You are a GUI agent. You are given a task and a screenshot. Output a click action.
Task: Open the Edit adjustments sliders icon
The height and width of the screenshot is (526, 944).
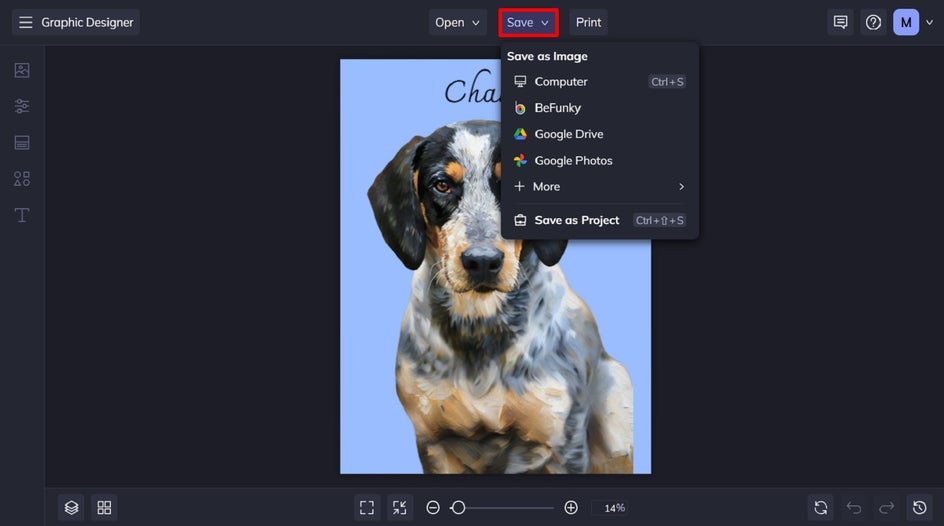22,106
